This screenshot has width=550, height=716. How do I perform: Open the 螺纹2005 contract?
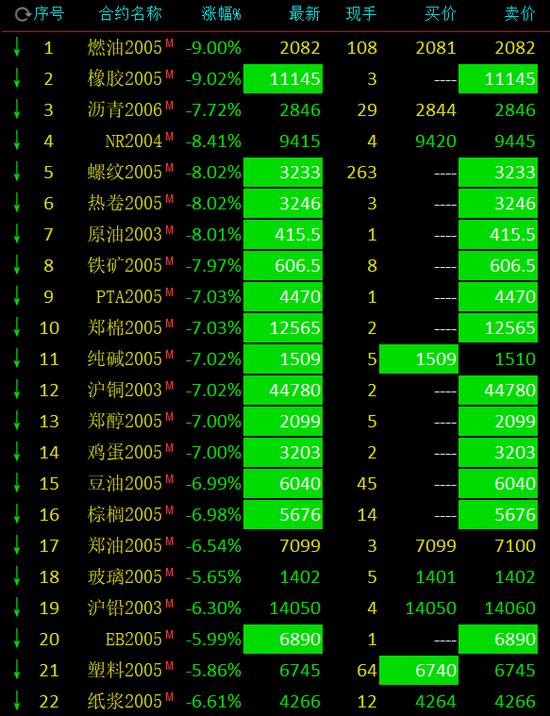point(125,172)
